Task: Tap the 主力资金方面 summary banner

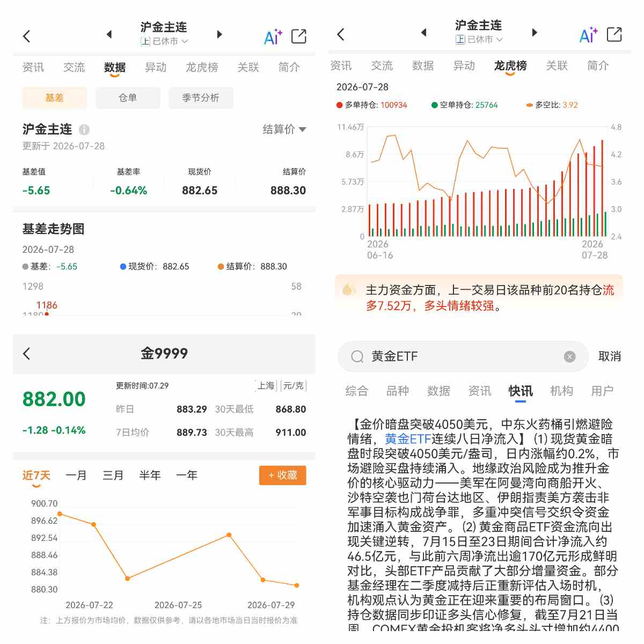Action: coord(479,294)
